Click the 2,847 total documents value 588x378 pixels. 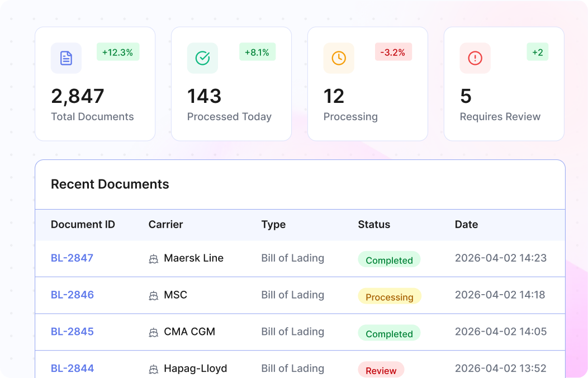[x=78, y=96]
